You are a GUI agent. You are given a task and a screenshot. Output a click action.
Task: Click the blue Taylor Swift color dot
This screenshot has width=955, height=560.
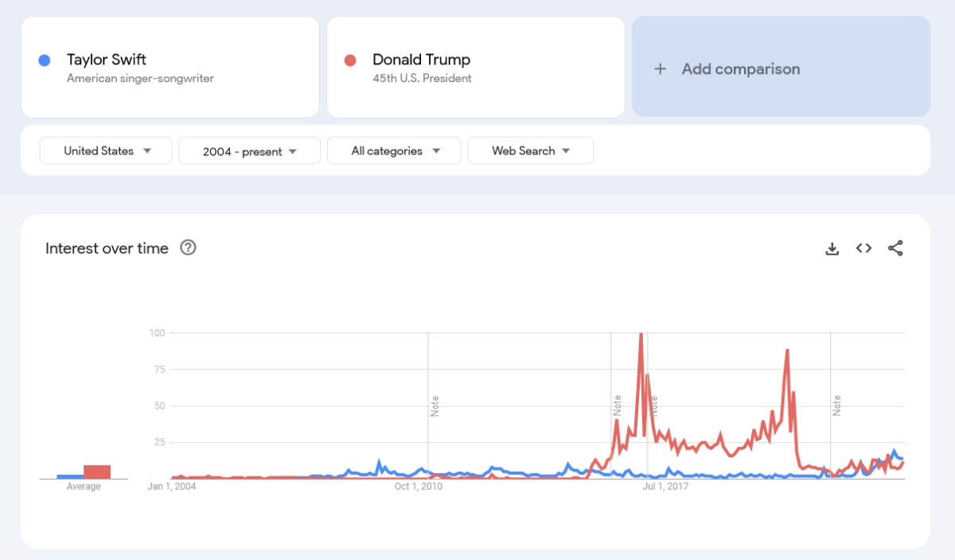click(x=44, y=60)
